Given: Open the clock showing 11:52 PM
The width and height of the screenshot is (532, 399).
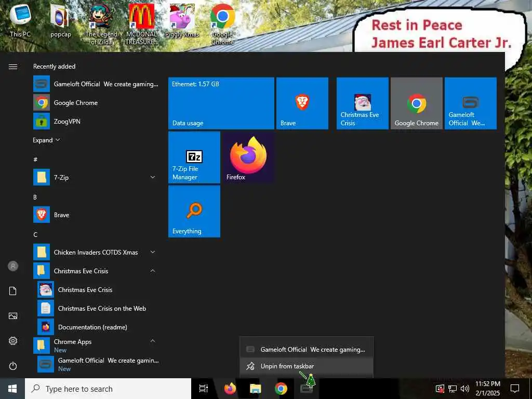Looking at the screenshot, I should pos(487,389).
